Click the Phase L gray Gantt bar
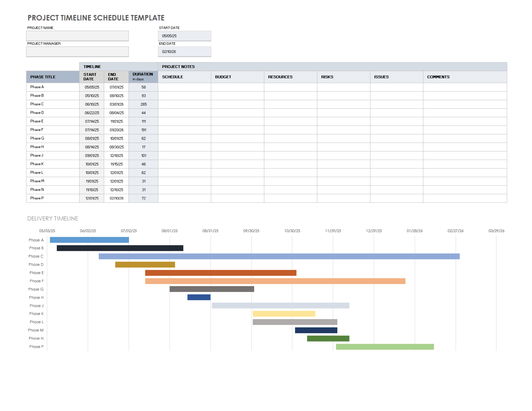The width and height of the screenshot is (532, 411). [295, 322]
